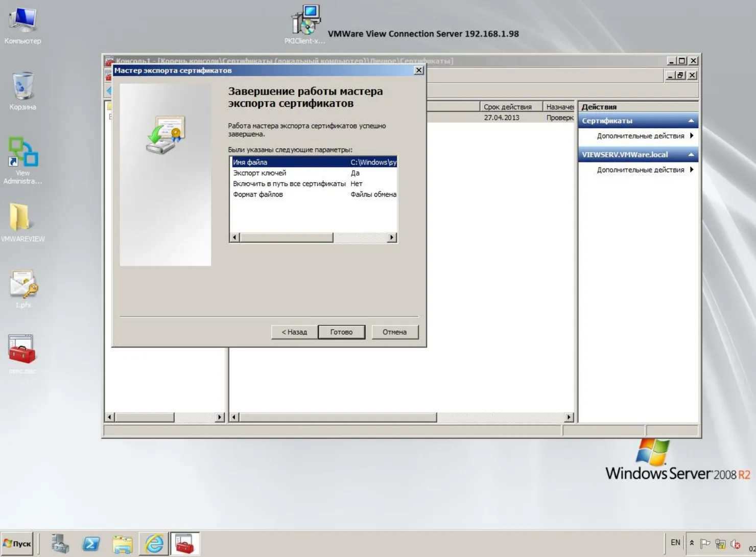The image size is (756, 557).
Task: Select the 1.pfx certificate file icon
Action: pyautogui.click(x=23, y=289)
